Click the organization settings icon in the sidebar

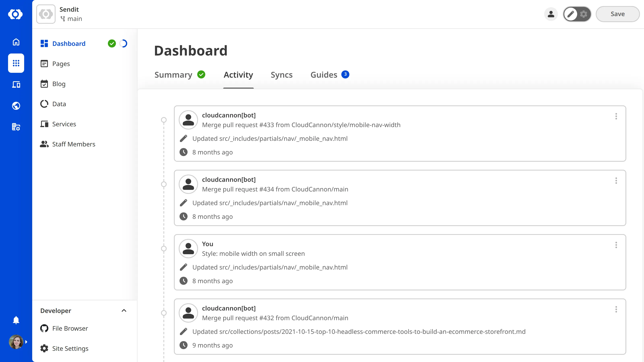click(x=16, y=127)
